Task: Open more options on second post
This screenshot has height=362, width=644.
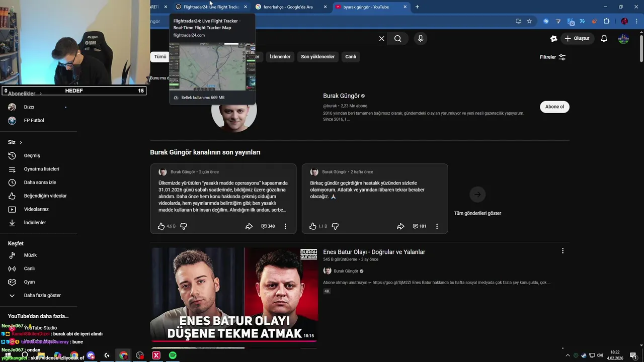Action: 437,226
